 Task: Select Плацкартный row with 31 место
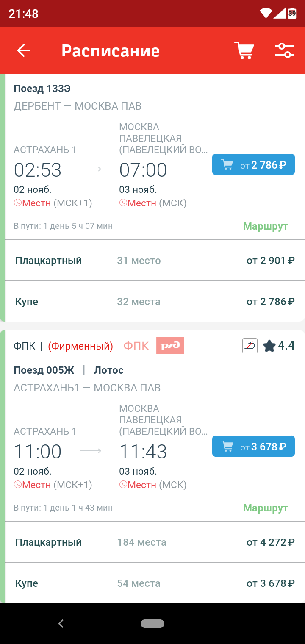click(x=155, y=260)
